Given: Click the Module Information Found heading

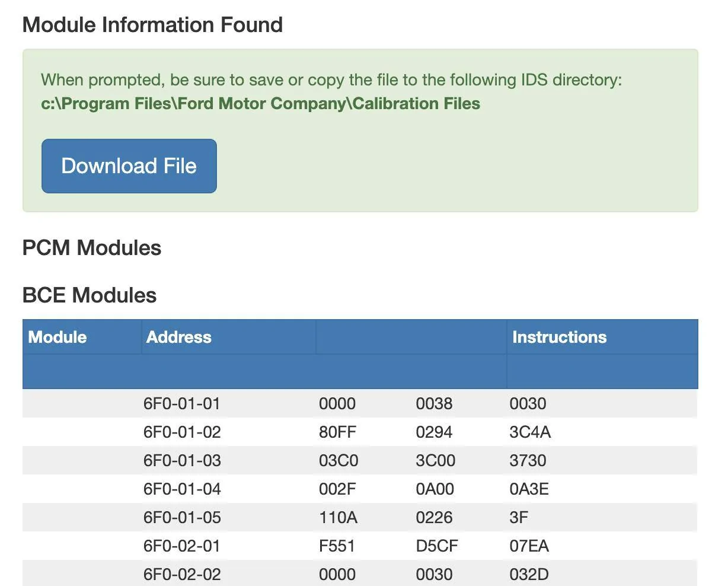Looking at the screenshot, I should 152,25.
